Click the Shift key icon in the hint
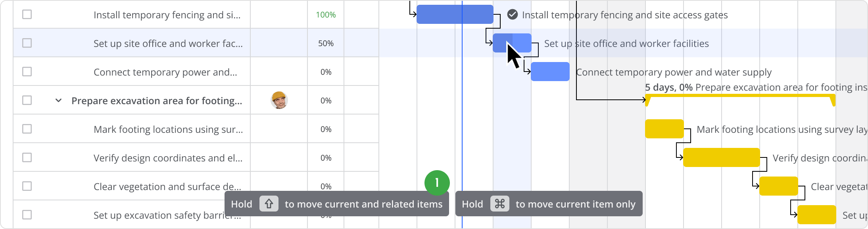Viewport: 868px width, 229px height. pos(269,204)
